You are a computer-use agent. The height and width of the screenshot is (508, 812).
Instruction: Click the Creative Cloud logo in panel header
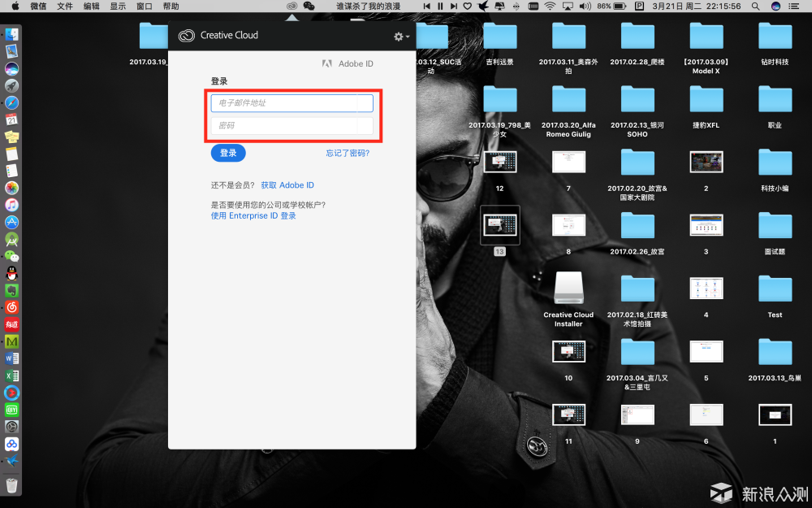coord(187,36)
